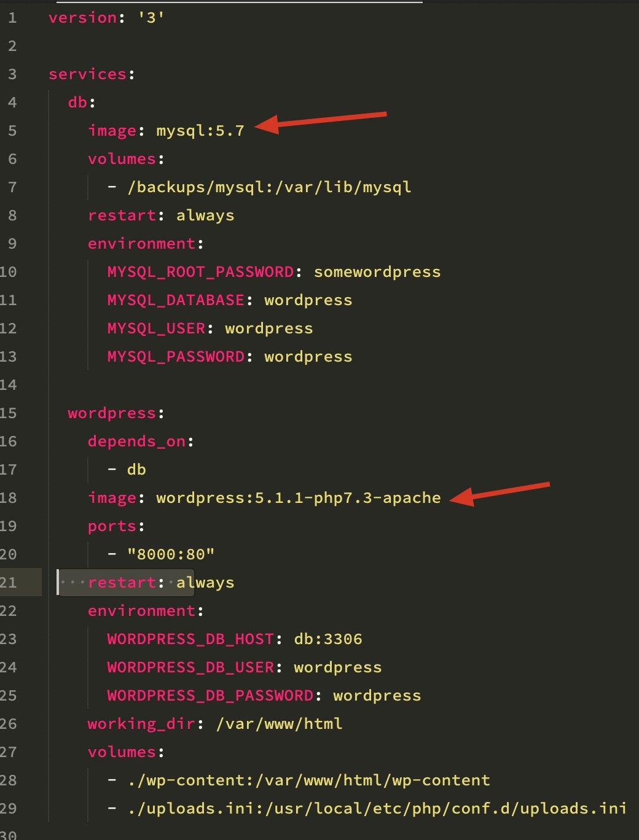639x840 pixels.
Task: Click the "8000:80" port mapping
Action: click(171, 554)
